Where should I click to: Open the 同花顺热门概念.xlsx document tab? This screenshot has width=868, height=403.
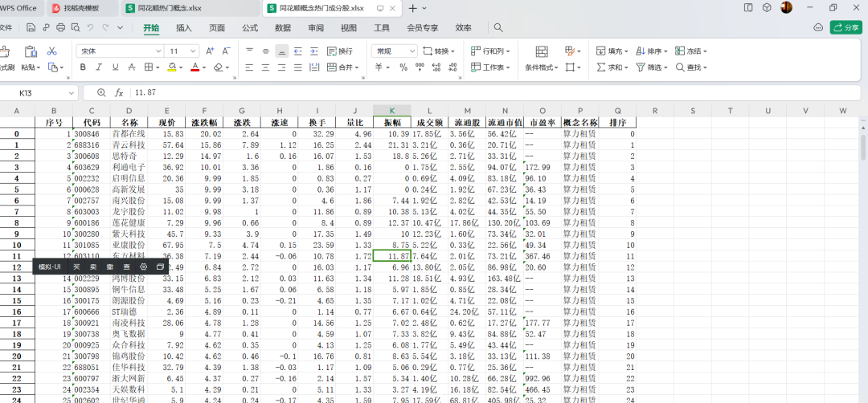tap(191, 8)
